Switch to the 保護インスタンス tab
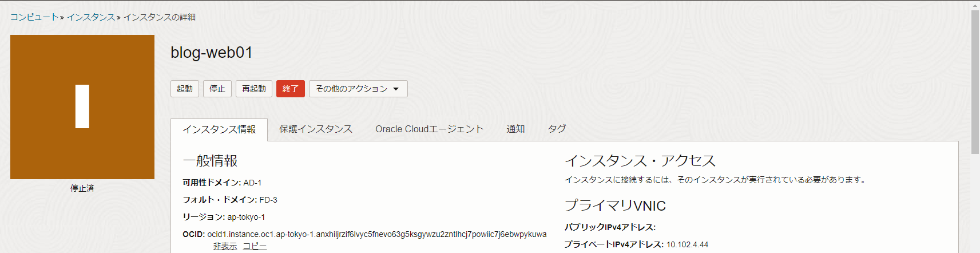 click(316, 129)
